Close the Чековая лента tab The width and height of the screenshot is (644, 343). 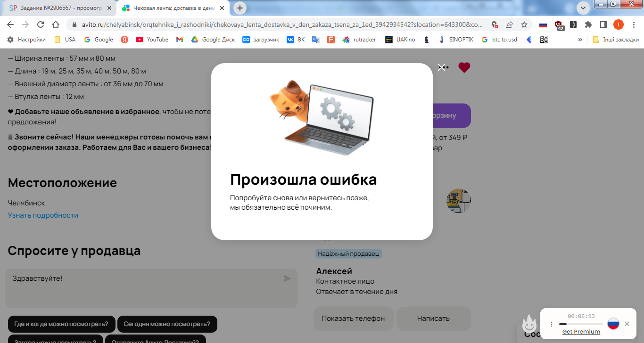point(222,8)
